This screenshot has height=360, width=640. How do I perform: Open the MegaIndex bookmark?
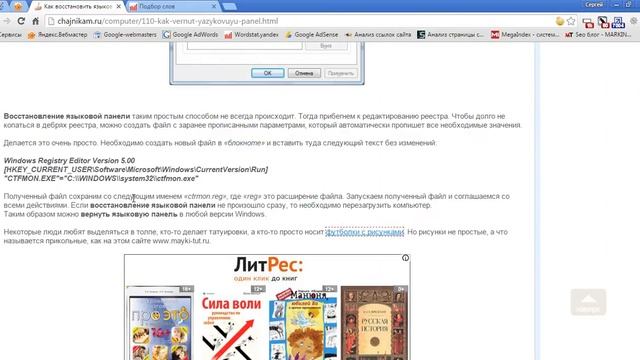[525, 35]
